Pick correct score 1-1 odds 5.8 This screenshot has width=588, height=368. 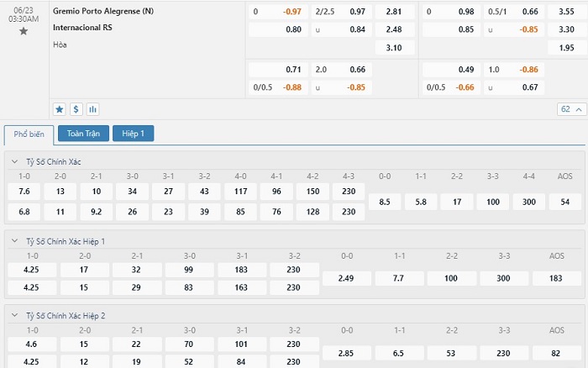[x=421, y=202]
